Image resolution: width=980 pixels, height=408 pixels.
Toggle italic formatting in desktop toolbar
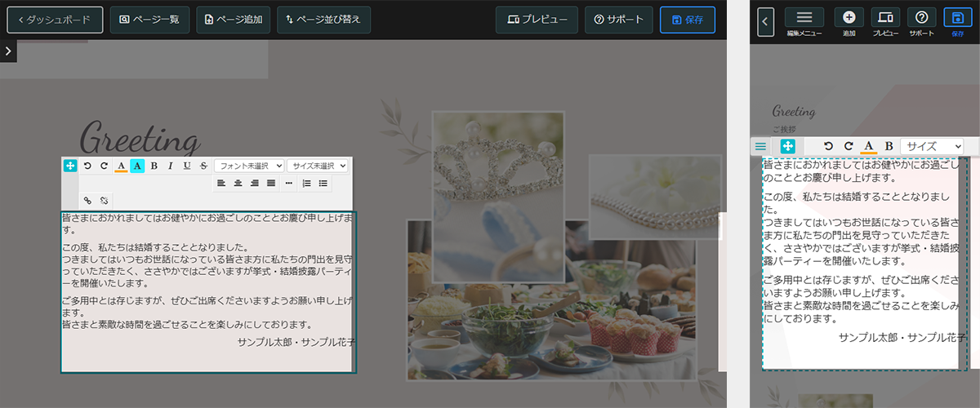point(170,166)
